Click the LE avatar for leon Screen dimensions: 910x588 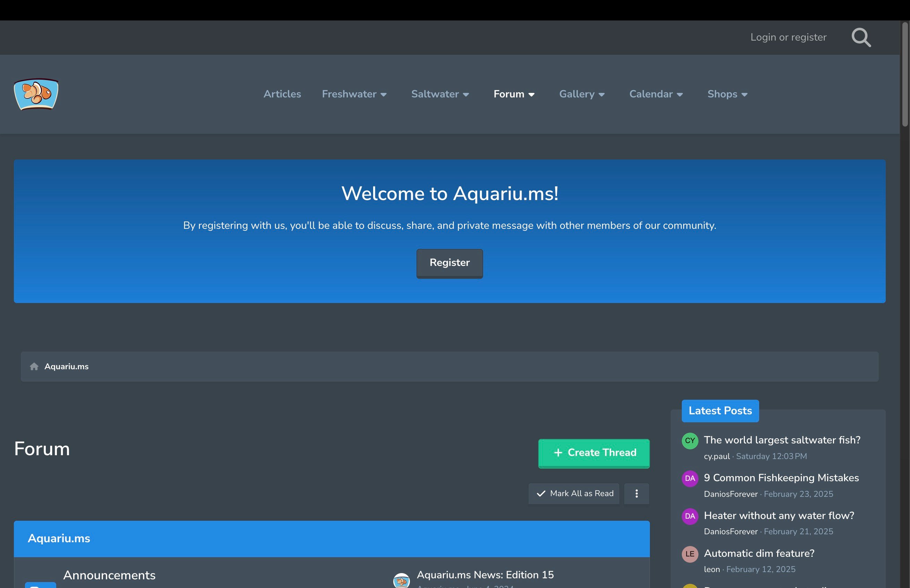pyautogui.click(x=690, y=554)
